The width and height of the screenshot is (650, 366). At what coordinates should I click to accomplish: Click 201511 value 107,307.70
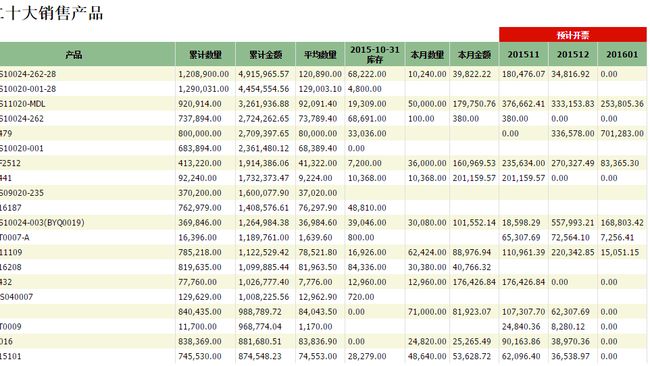coord(524,312)
